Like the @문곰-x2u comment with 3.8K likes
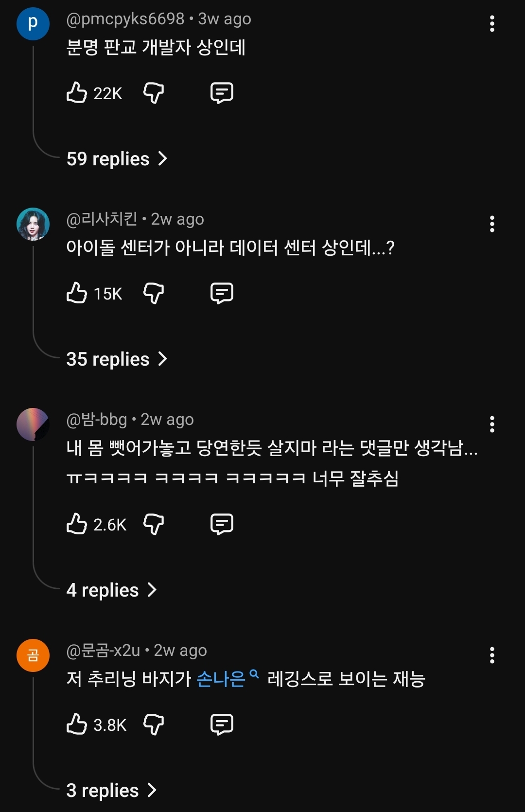Screen dimensions: 525x812 point(77,724)
